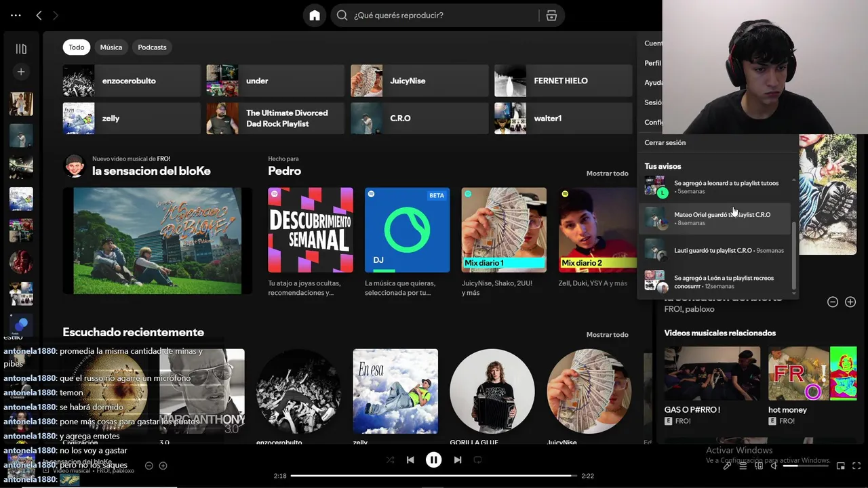Image resolution: width=868 pixels, height=488 pixels.
Task: Click the search magnifier icon
Action: 342,15
